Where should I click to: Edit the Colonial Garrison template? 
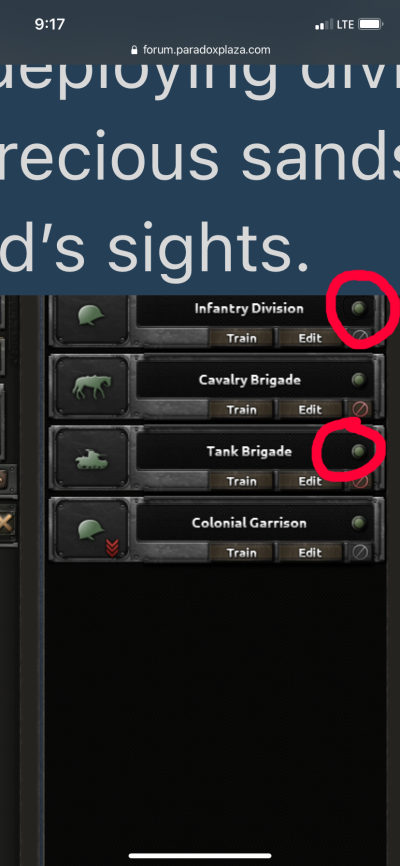pyautogui.click(x=310, y=553)
